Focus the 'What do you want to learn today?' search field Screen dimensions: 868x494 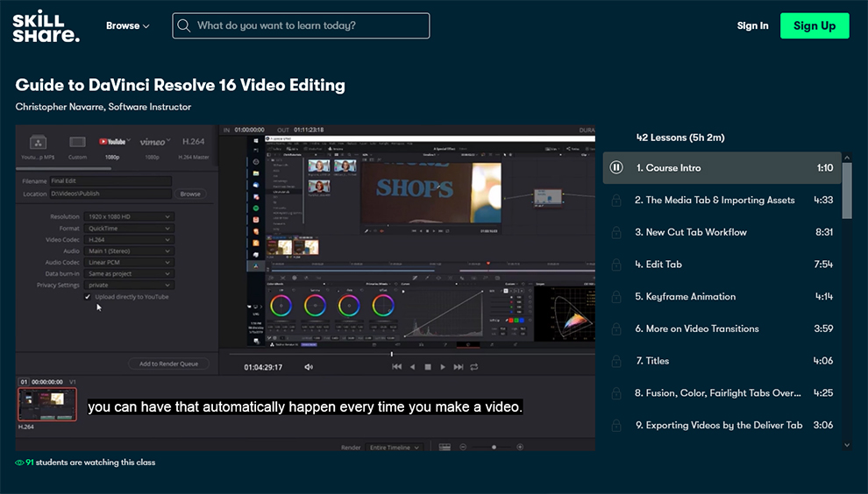coord(301,26)
